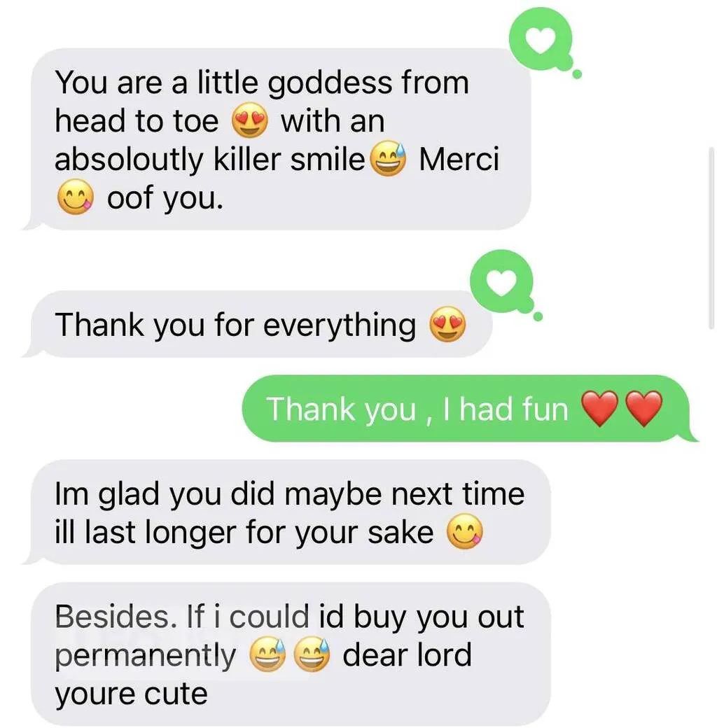Image resolution: width=717 pixels, height=728 pixels.
Task: Select the green 'Thank you, I had fun' bubble
Action: 470,409
